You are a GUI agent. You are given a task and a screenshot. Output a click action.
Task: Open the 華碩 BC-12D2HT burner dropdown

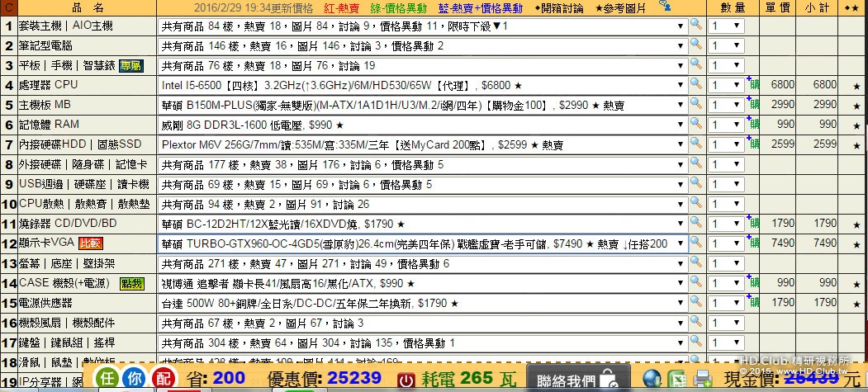(423, 224)
